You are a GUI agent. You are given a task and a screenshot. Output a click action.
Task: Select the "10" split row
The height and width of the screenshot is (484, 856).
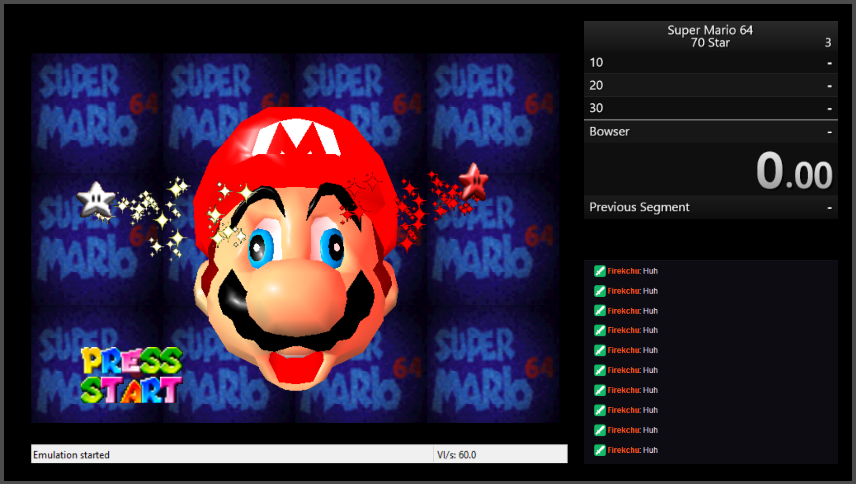[x=711, y=63]
